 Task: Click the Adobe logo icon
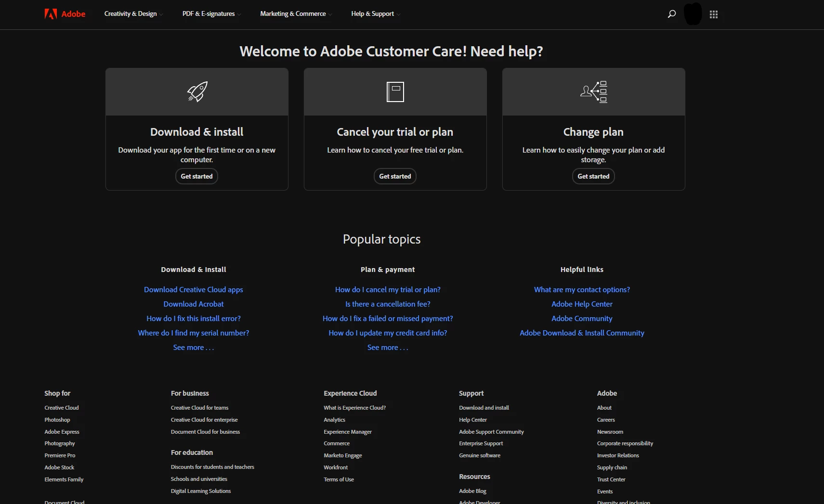51,14
